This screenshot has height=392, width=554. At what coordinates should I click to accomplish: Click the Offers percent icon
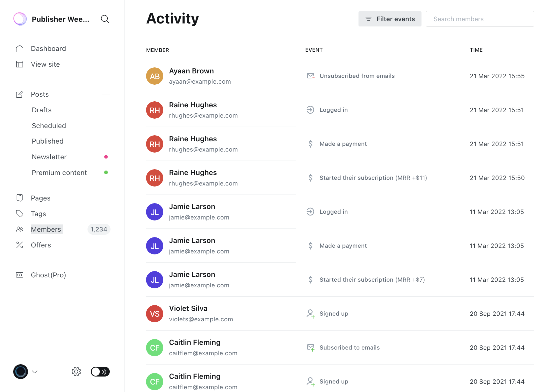pyautogui.click(x=19, y=245)
